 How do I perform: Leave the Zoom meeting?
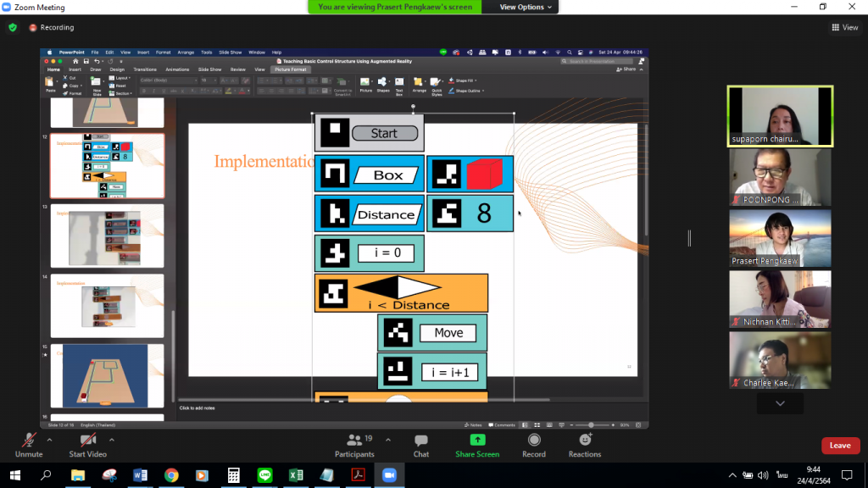click(x=840, y=446)
